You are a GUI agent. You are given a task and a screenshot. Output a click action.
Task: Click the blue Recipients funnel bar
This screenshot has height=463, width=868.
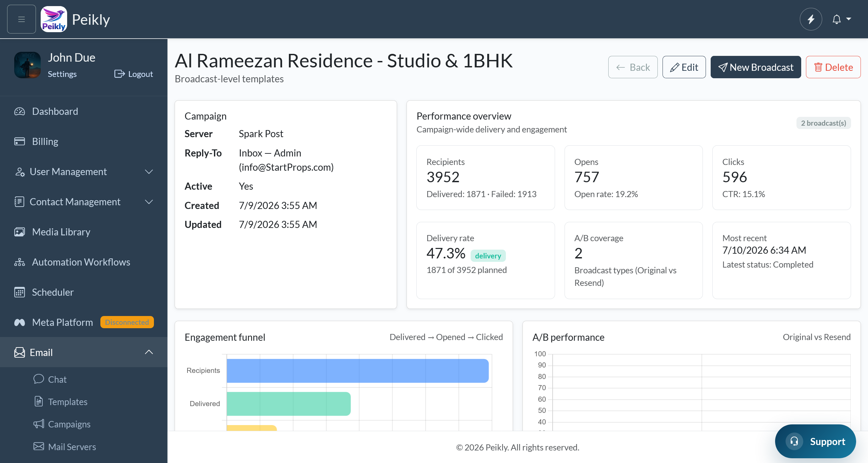(x=358, y=371)
